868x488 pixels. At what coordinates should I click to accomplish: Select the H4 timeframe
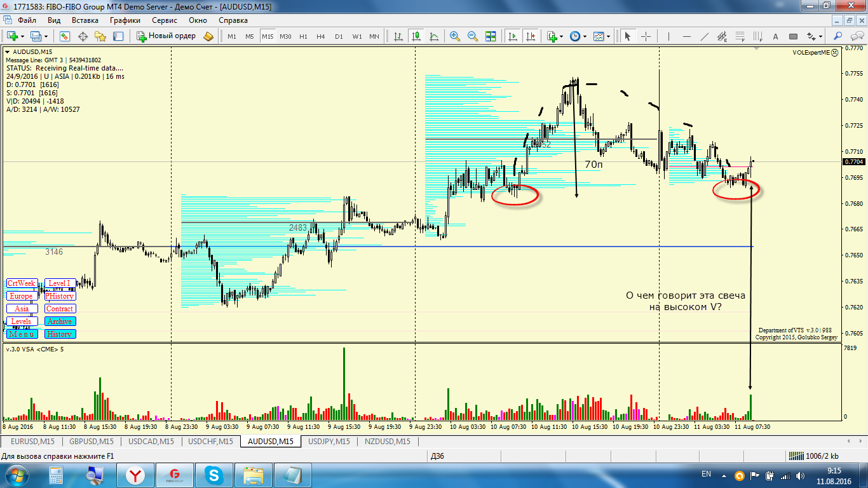click(321, 36)
